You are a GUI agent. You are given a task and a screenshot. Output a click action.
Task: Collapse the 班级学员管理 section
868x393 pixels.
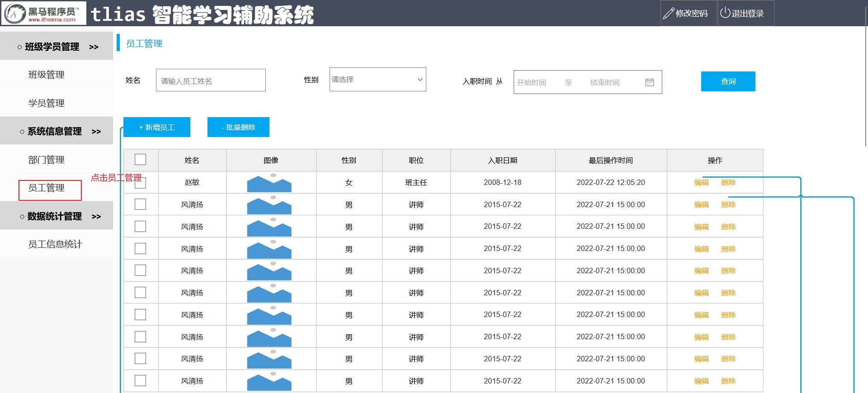coord(94,47)
